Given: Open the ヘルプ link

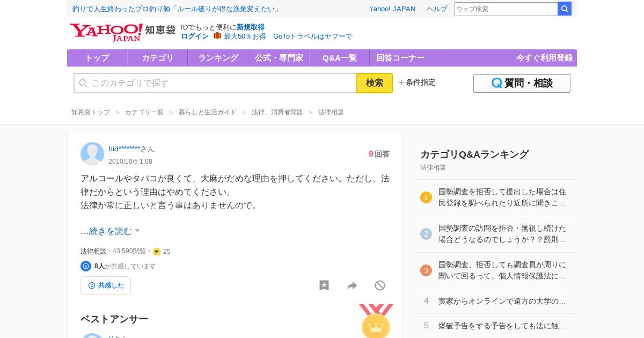Looking at the screenshot, I should [x=437, y=9].
